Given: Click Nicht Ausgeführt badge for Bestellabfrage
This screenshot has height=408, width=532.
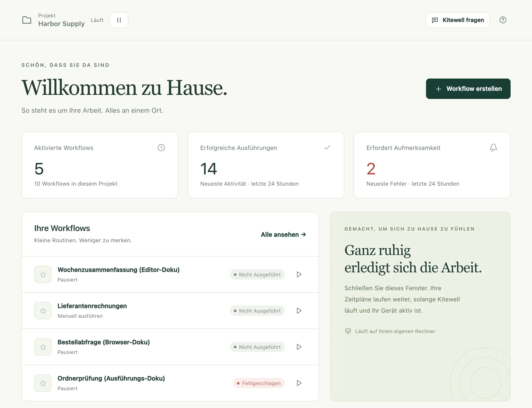Looking at the screenshot, I should click(257, 347).
